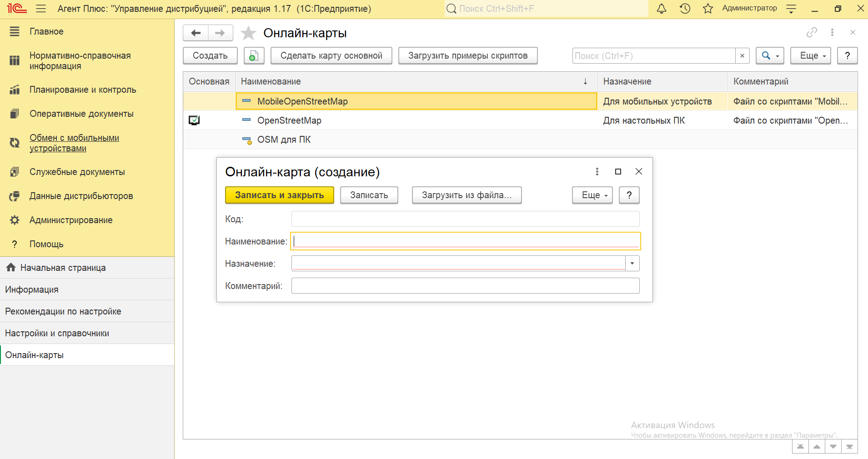
Task: Click the copy-create document icon button
Action: (254, 56)
